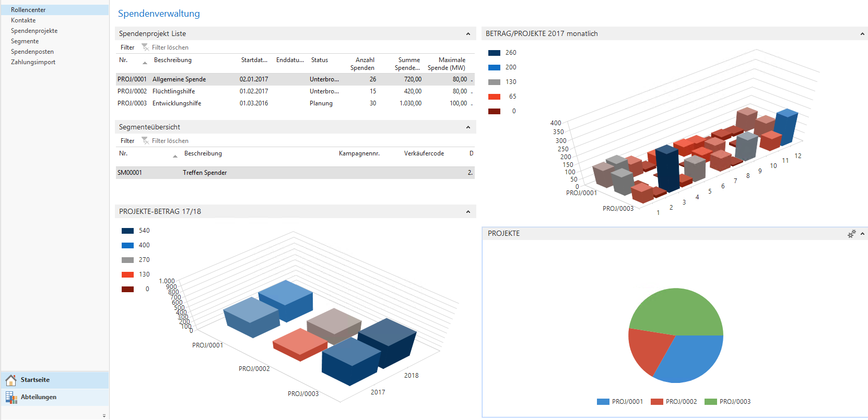Click the sort arrow beside Nr. in Segmenteübersicht
868x420 pixels.
click(x=175, y=156)
